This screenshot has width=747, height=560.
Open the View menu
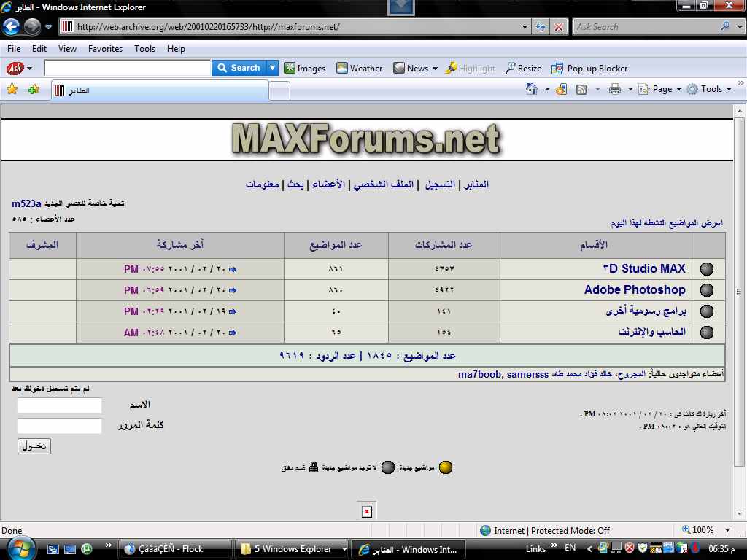pyautogui.click(x=67, y=49)
